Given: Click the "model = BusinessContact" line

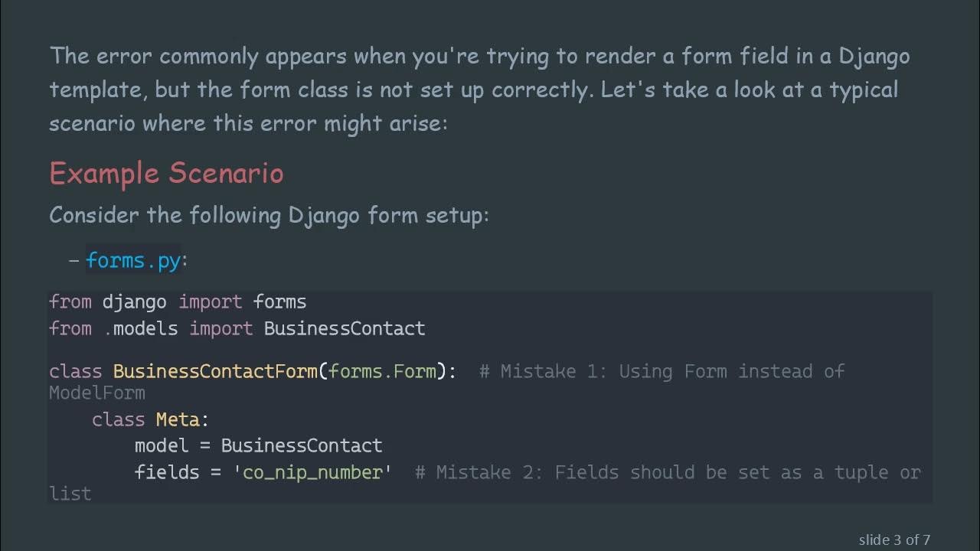Looking at the screenshot, I should tap(258, 445).
